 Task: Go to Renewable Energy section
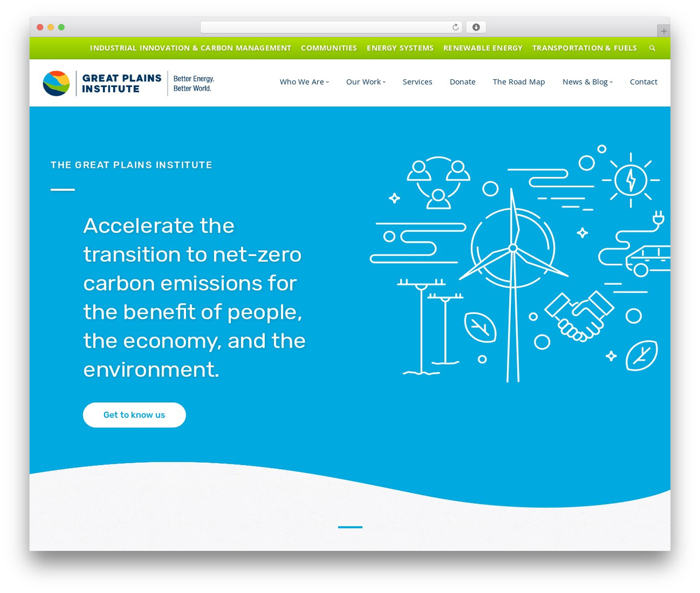click(x=483, y=48)
